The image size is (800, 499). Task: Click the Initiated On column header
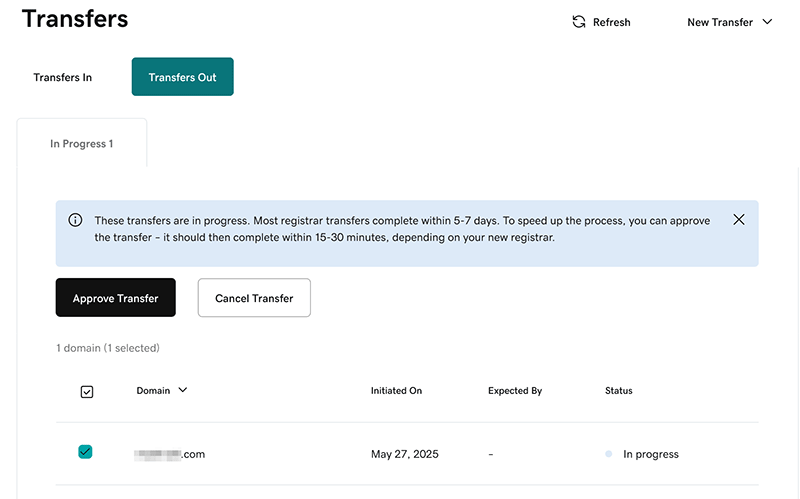click(x=396, y=391)
